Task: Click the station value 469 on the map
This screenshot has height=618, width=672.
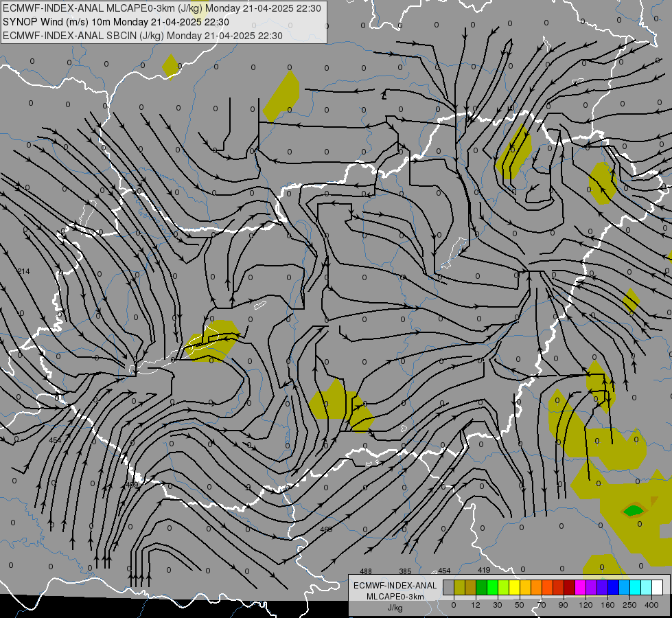Action: pos(326,529)
